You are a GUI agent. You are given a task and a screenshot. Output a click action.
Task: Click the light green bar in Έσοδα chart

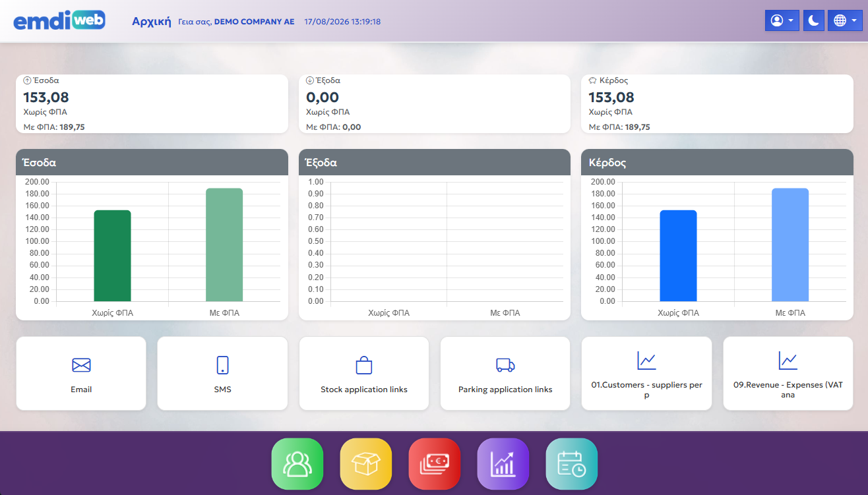click(224, 245)
